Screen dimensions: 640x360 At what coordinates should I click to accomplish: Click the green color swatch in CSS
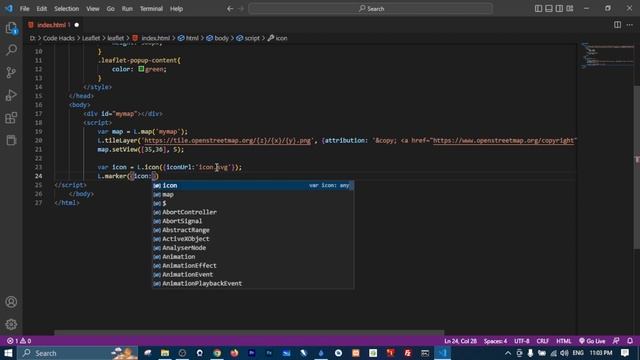tap(141, 69)
